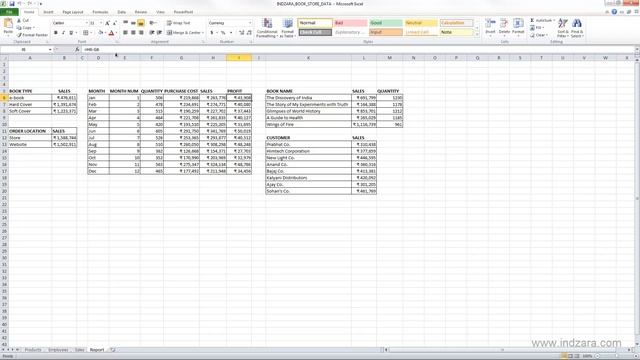The height and width of the screenshot is (360, 640).
Task: Apply the Bad cell style
Action: pyautogui.click(x=350, y=23)
